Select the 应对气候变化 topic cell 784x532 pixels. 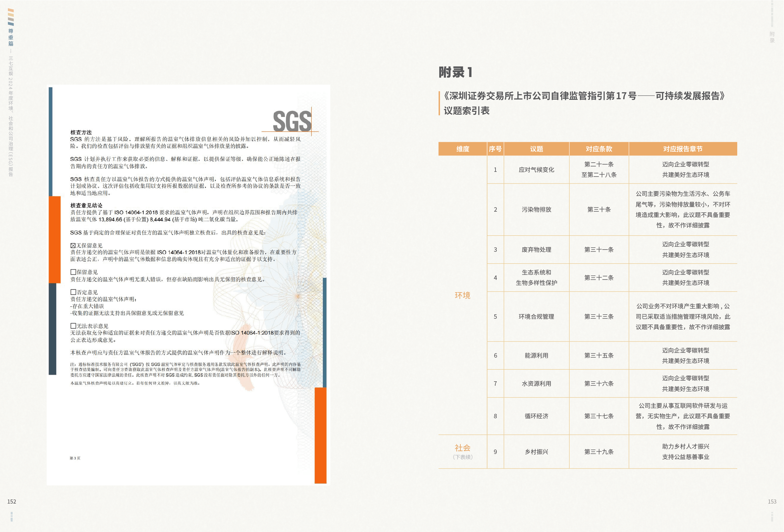tap(536, 170)
